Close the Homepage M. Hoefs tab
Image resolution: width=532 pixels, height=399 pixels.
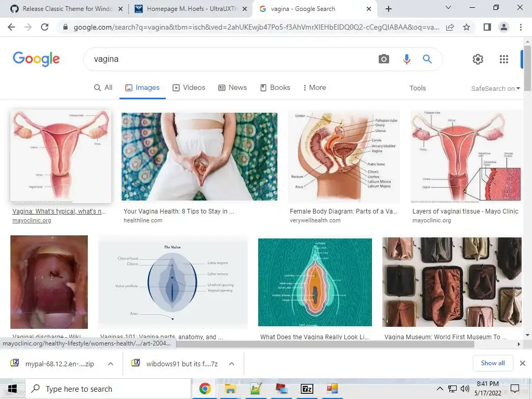(x=245, y=9)
